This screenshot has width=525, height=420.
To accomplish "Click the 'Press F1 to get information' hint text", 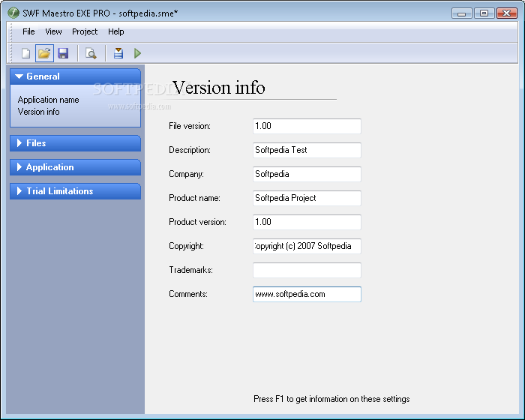I will (331, 399).
